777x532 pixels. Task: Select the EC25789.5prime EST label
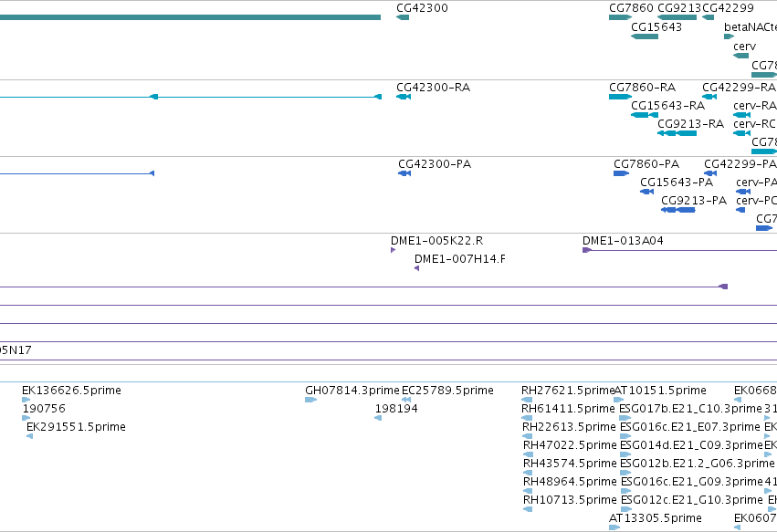click(x=447, y=391)
